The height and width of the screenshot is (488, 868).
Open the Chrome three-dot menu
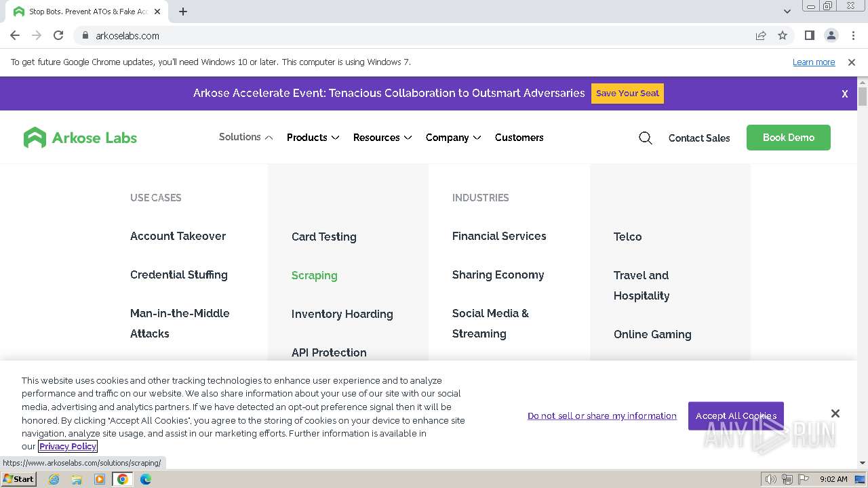pyautogui.click(x=853, y=35)
